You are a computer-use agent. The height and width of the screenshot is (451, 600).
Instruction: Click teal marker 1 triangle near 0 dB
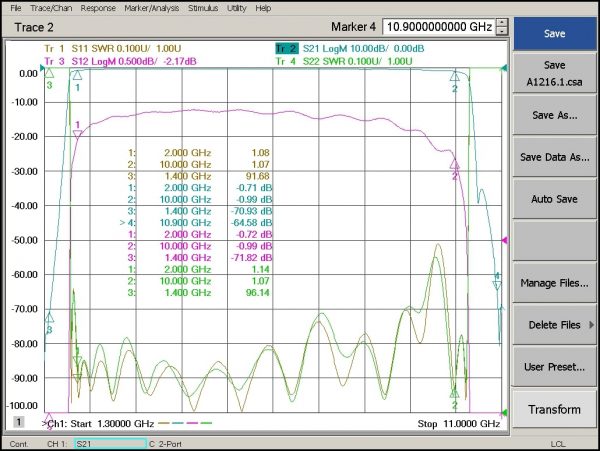point(77,75)
